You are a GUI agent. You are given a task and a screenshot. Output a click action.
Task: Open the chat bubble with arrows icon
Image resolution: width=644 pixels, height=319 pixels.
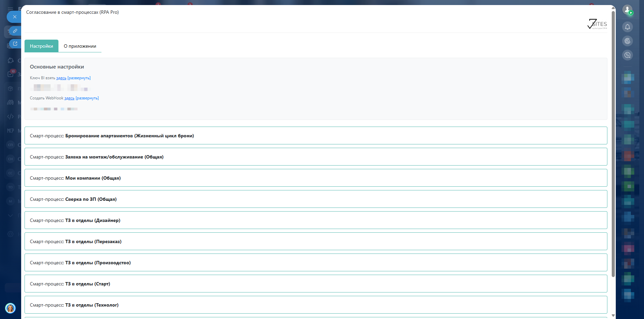point(627,55)
